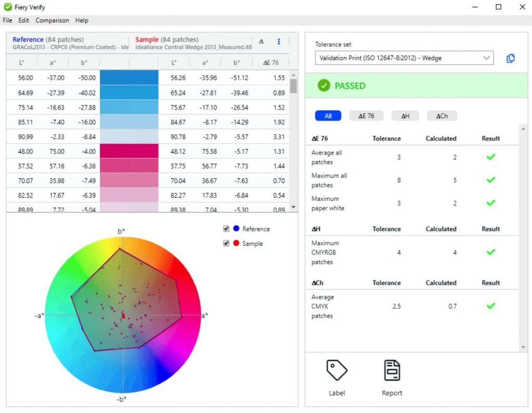Switch to the ΔE 76 filter tab

366,115
